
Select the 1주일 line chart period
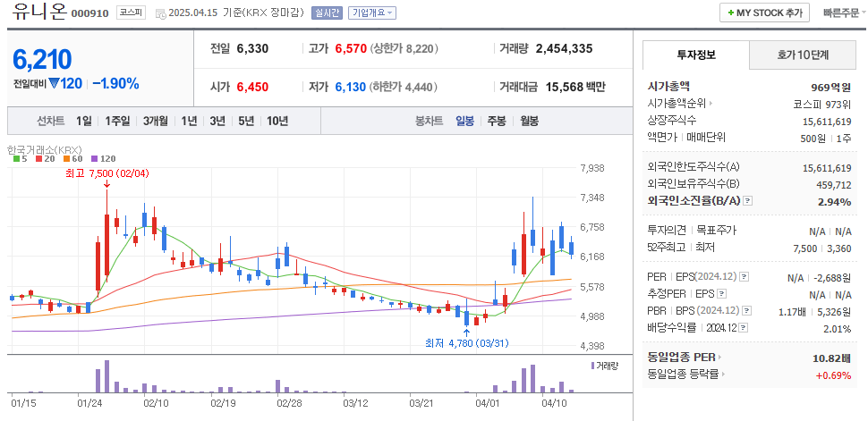click(x=117, y=122)
